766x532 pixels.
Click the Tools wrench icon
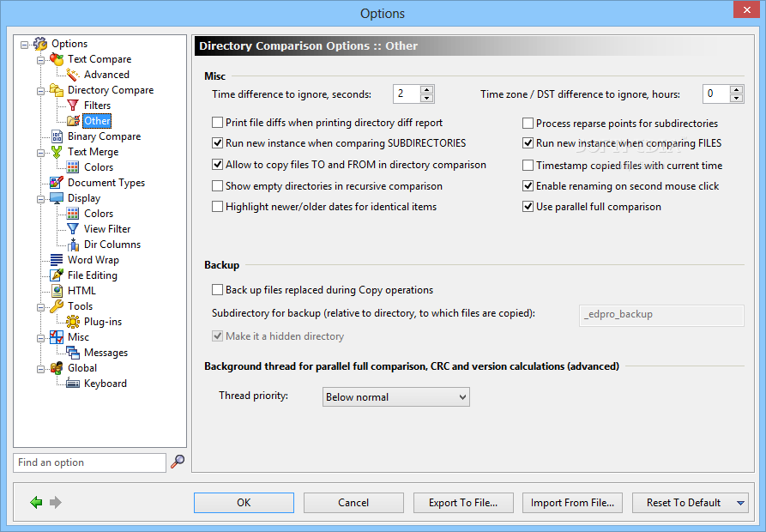click(57, 306)
